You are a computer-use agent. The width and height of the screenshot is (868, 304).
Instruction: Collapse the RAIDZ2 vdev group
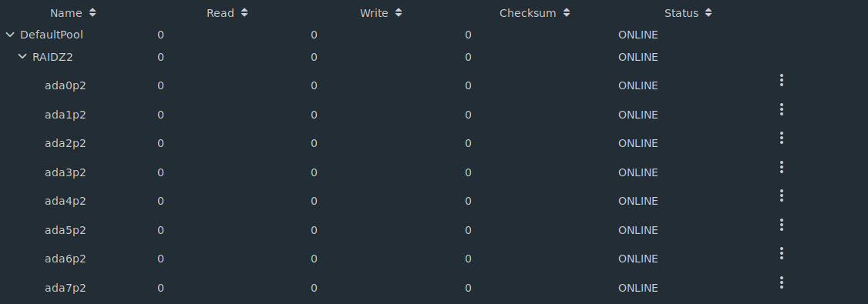(x=22, y=56)
